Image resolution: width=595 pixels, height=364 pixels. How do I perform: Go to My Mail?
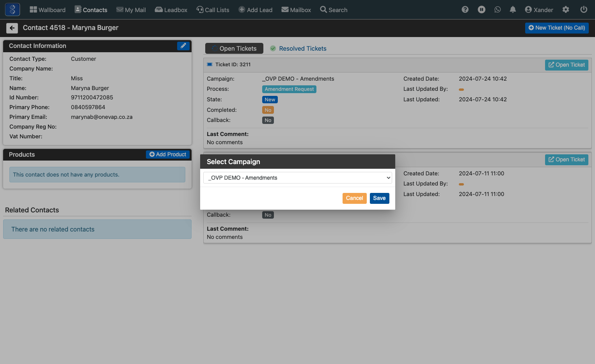tap(131, 10)
